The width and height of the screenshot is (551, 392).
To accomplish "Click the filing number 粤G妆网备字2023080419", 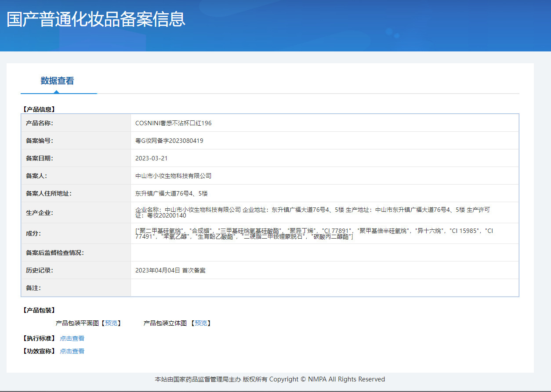I will (x=169, y=141).
